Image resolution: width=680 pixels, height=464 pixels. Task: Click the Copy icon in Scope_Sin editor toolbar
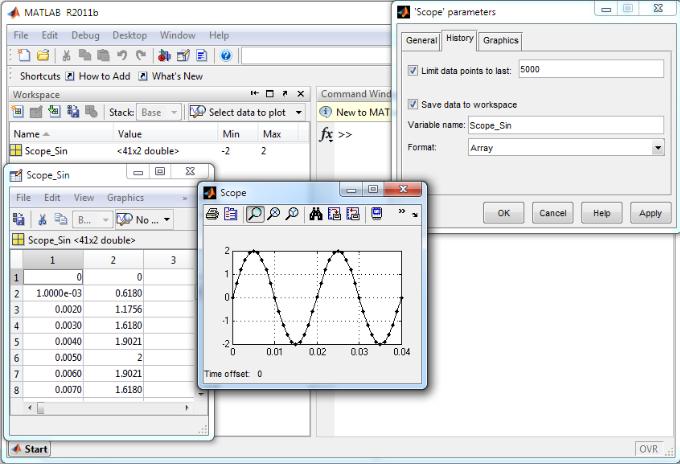61,219
